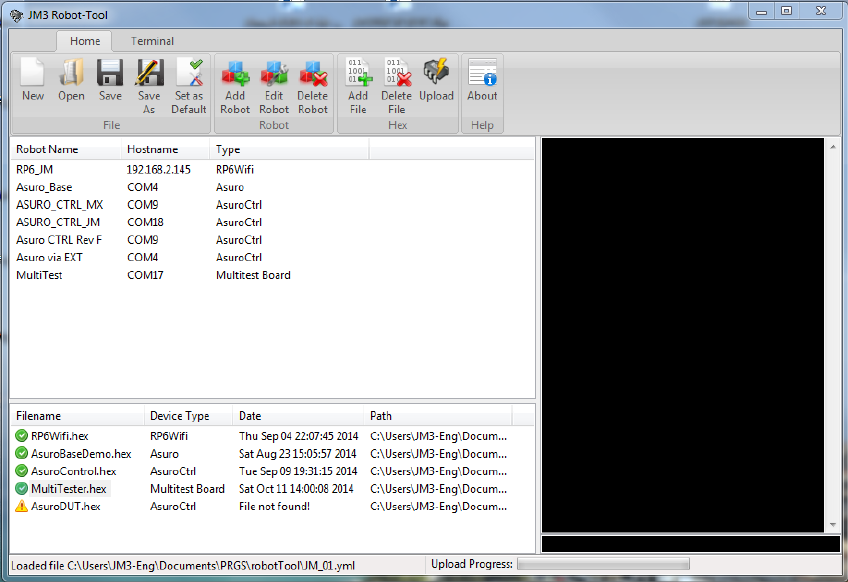Click green check icon beside AsuroControl.hex
The image size is (848, 582).
[21, 471]
